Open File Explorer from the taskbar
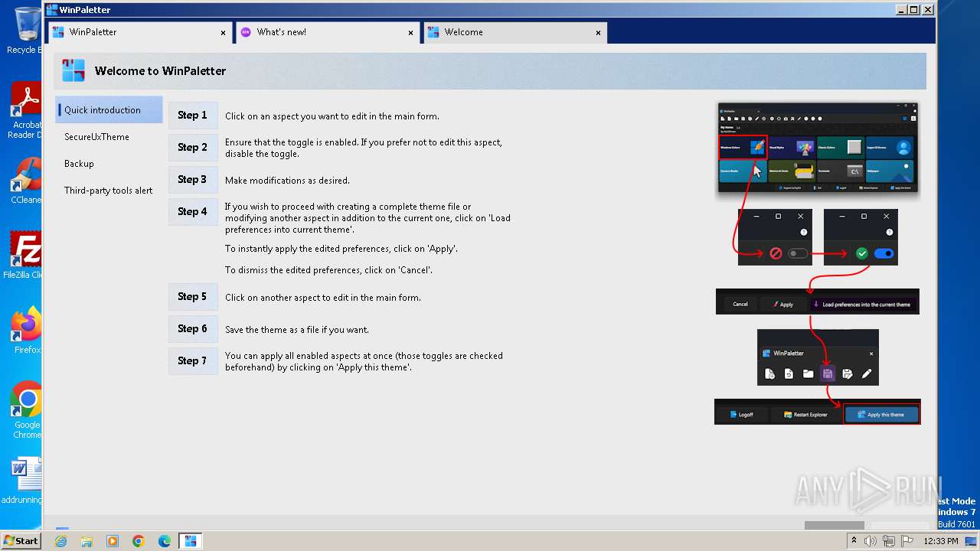 tap(87, 541)
